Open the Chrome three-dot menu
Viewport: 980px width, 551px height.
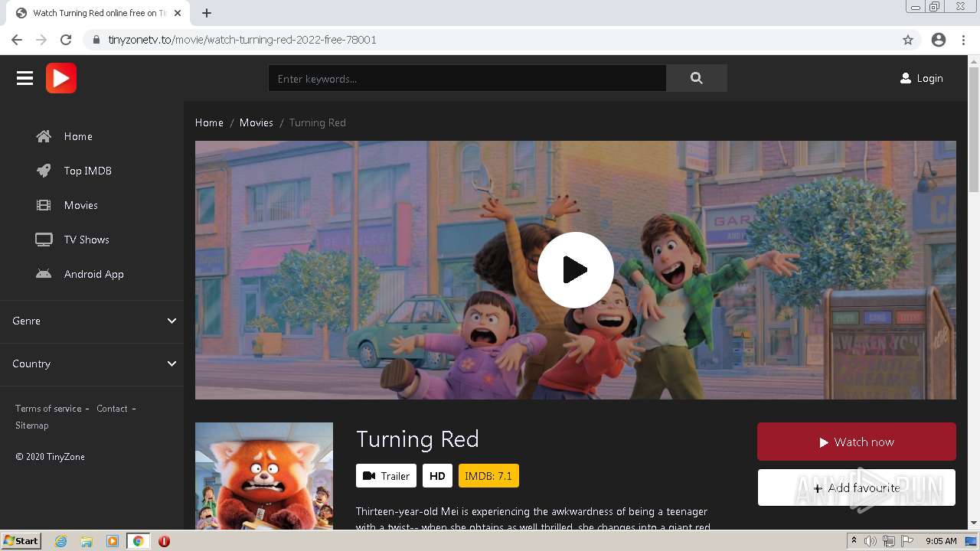coord(963,40)
